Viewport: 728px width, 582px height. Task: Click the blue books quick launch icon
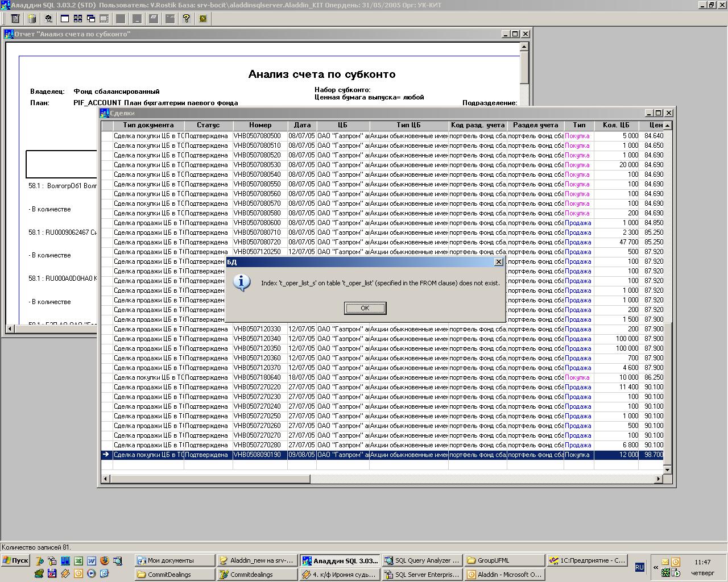coord(65,561)
